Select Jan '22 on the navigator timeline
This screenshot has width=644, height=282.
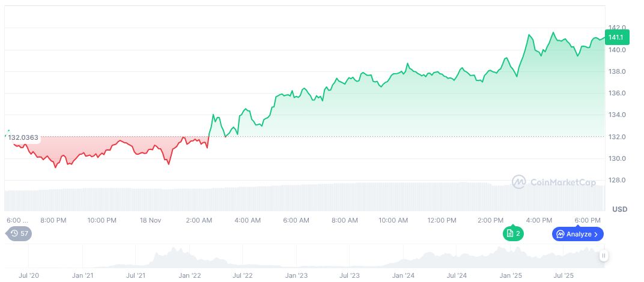(x=191, y=275)
